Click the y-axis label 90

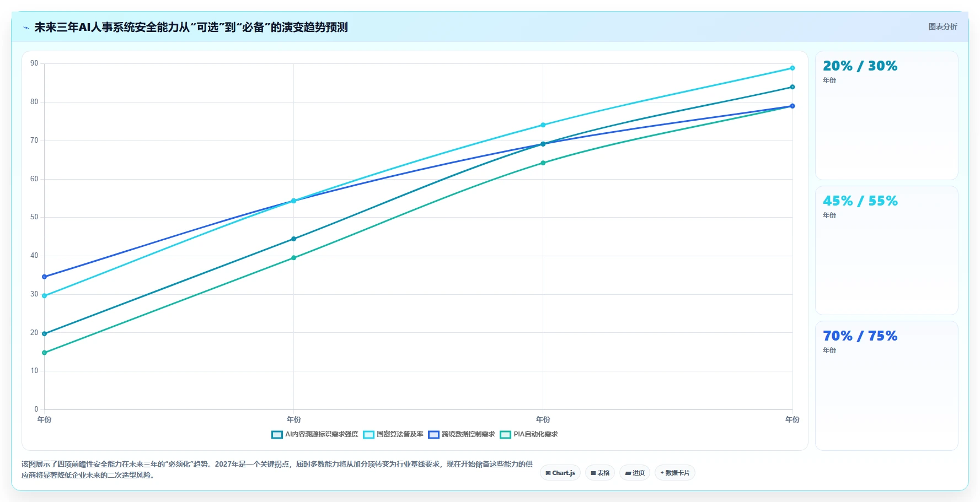(34, 63)
